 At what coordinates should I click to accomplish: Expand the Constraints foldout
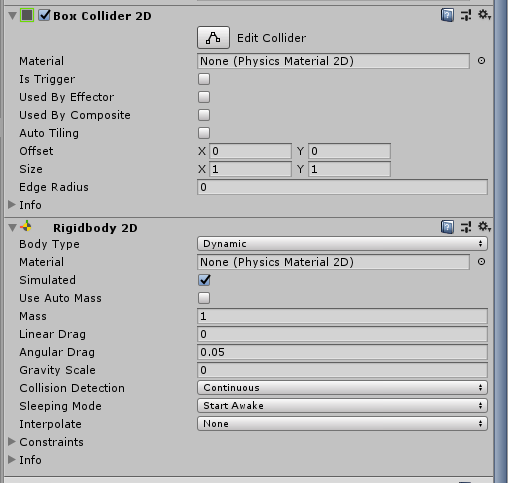(x=12, y=441)
